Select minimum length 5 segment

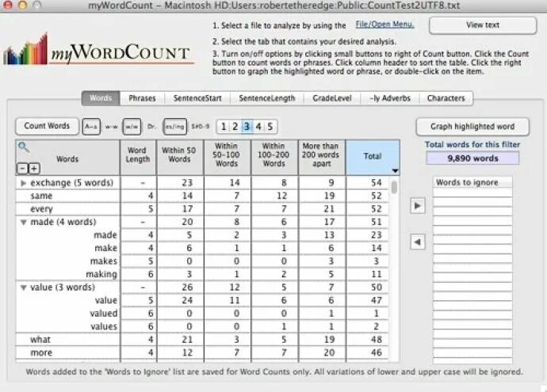coord(270,127)
